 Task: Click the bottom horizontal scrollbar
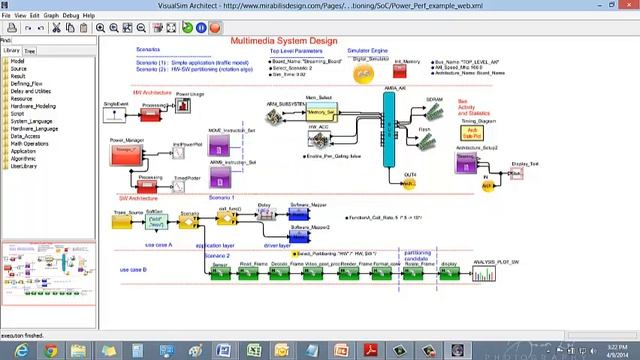(x=602, y=335)
